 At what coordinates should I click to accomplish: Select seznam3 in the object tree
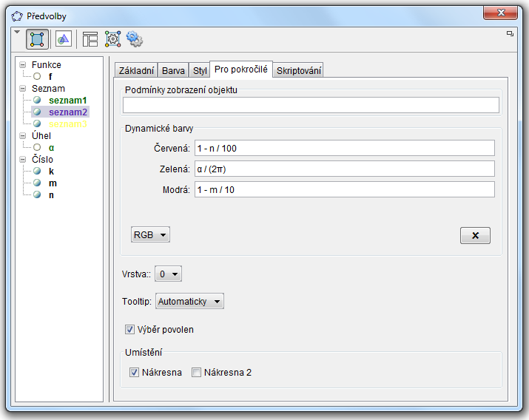pos(68,123)
